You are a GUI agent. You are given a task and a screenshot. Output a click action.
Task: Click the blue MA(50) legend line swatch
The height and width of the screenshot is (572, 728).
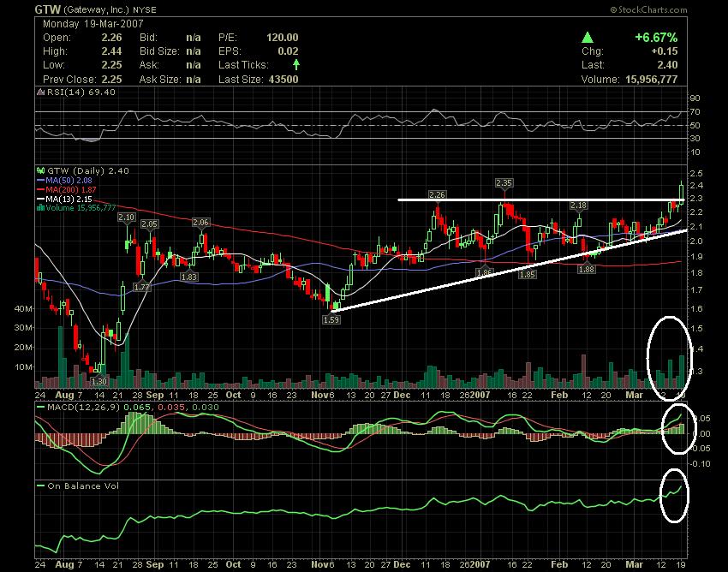click(x=41, y=180)
